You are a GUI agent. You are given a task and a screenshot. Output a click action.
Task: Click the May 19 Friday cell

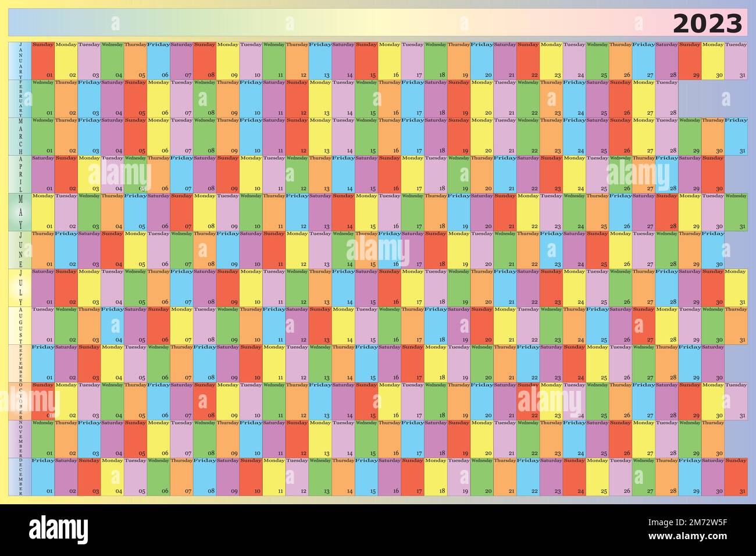pyautogui.click(x=459, y=212)
